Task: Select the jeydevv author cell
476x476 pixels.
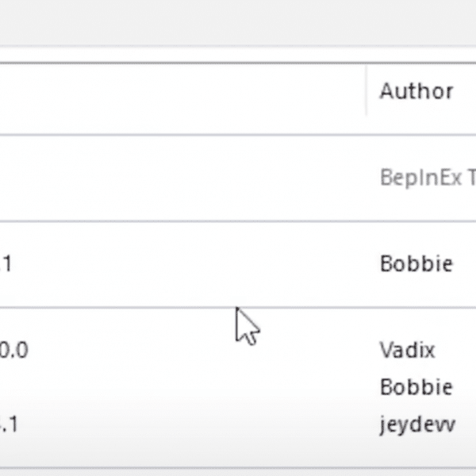Action: pyautogui.click(x=417, y=425)
